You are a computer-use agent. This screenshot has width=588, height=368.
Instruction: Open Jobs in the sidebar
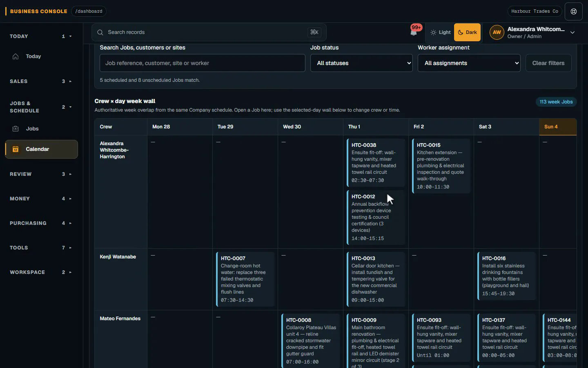(41, 129)
